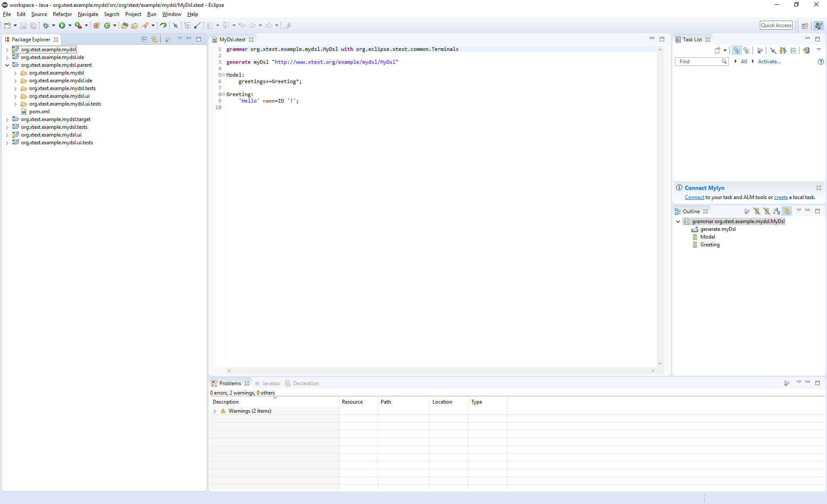Click the Last Edit Location icon
This screenshot has width=827, height=504.
pos(242,25)
